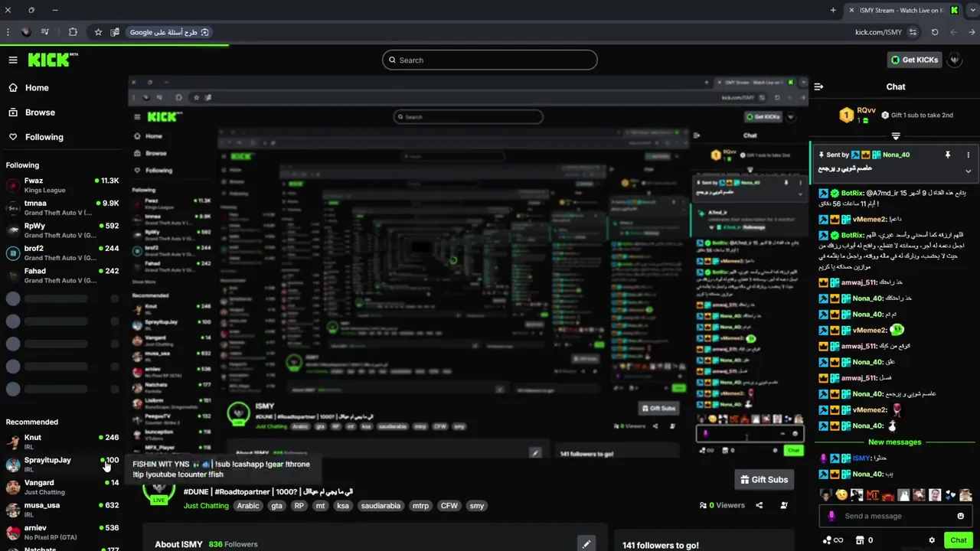Insert the MT quick emote
The width and height of the screenshot is (980, 551).
[x=872, y=495]
